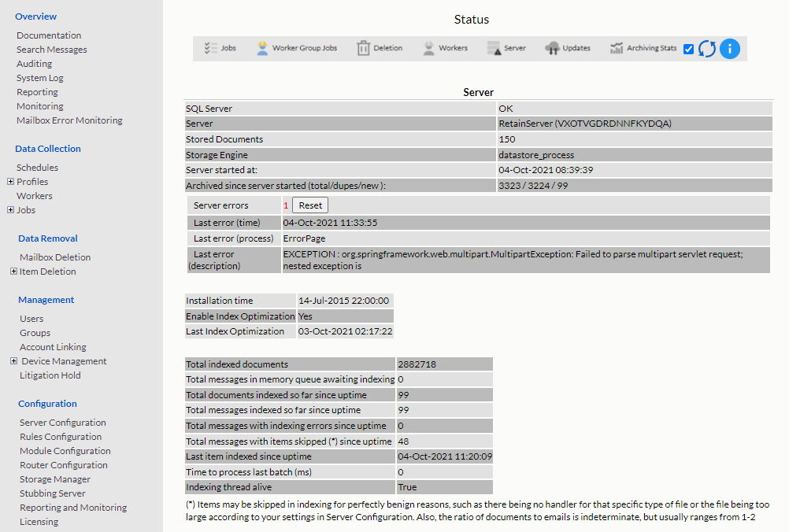Open the Jobs status checklist icon
This screenshot has width=789, height=532.
pos(210,48)
